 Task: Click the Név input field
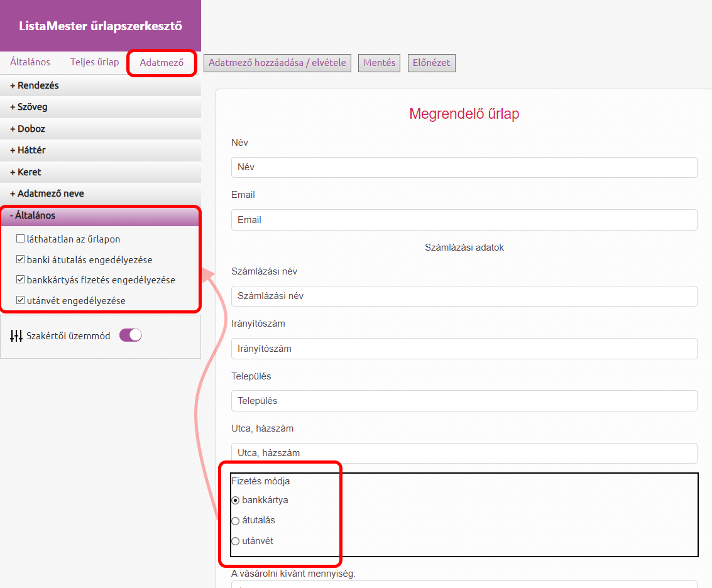[x=464, y=168]
